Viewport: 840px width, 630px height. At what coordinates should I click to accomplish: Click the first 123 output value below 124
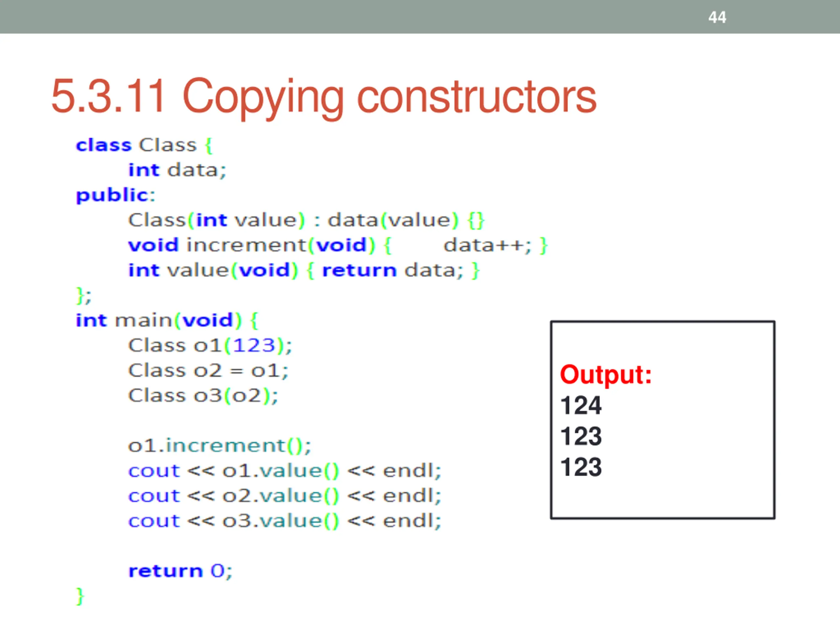(581, 436)
